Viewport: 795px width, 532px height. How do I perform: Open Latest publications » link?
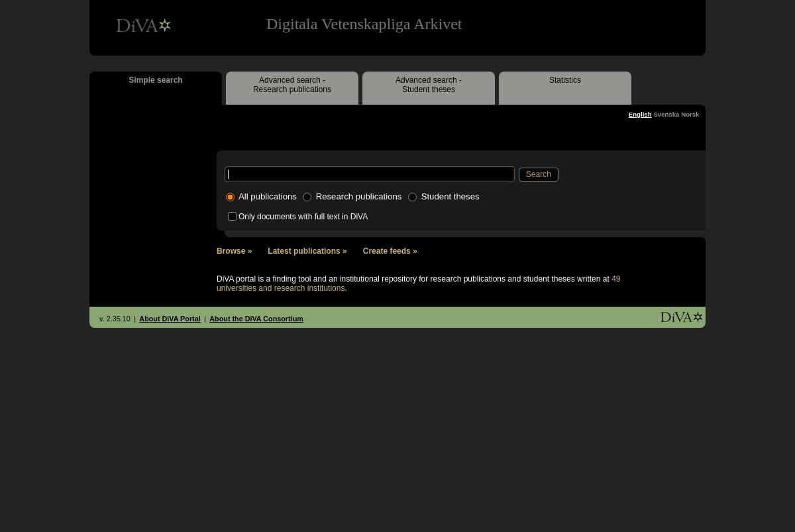click(307, 251)
